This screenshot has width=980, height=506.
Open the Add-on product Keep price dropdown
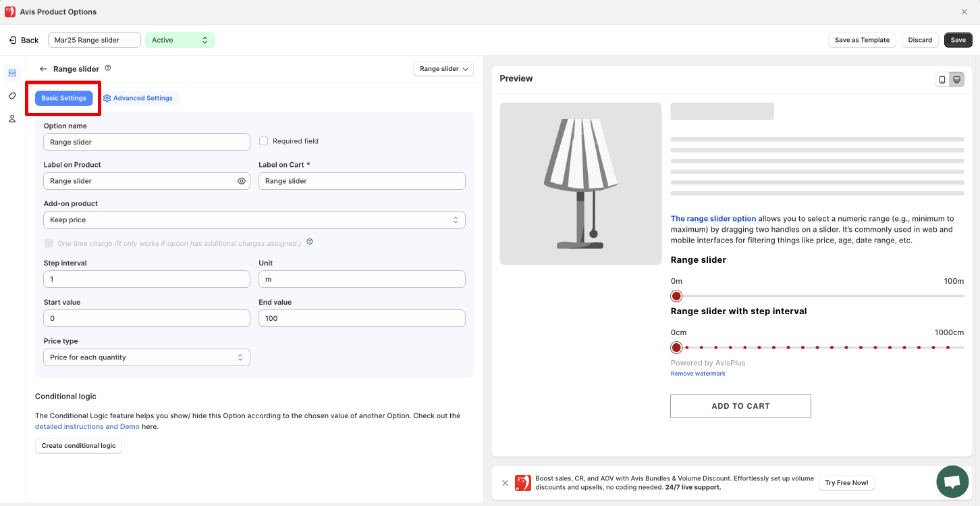click(x=254, y=220)
